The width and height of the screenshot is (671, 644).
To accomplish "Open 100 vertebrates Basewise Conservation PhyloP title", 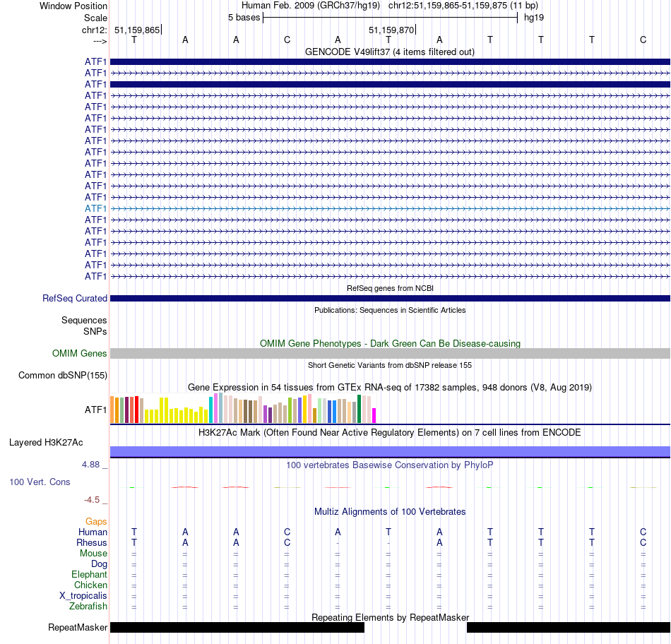I will 389,465.
